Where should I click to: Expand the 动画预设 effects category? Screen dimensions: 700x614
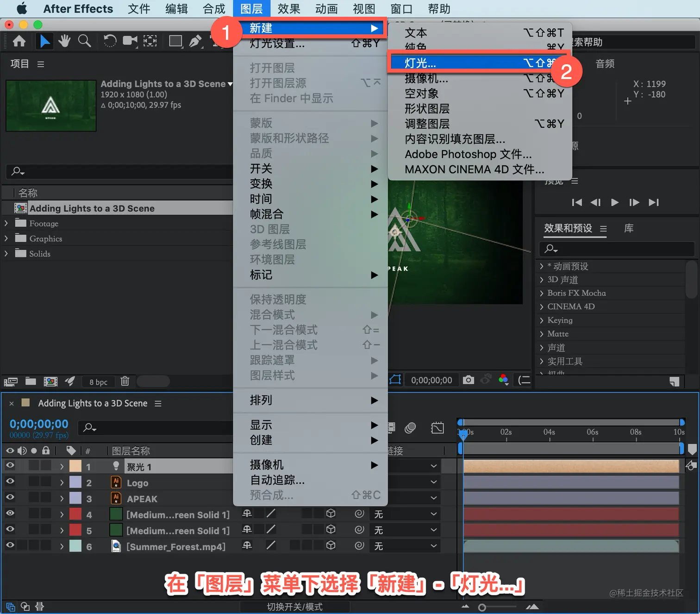pos(542,266)
